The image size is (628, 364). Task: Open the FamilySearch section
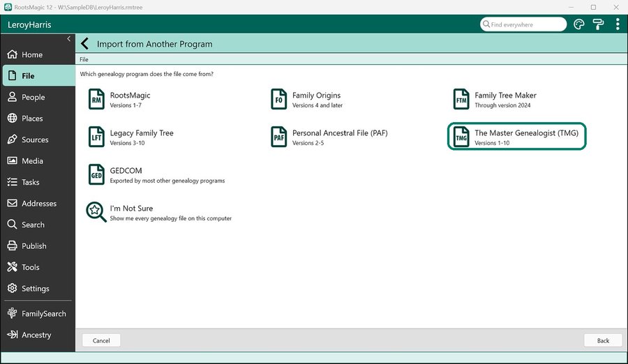tap(38, 314)
